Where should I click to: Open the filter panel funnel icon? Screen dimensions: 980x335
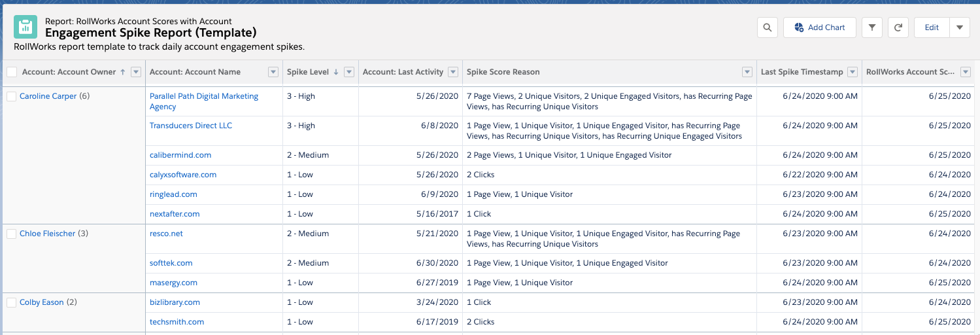(872, 27)
